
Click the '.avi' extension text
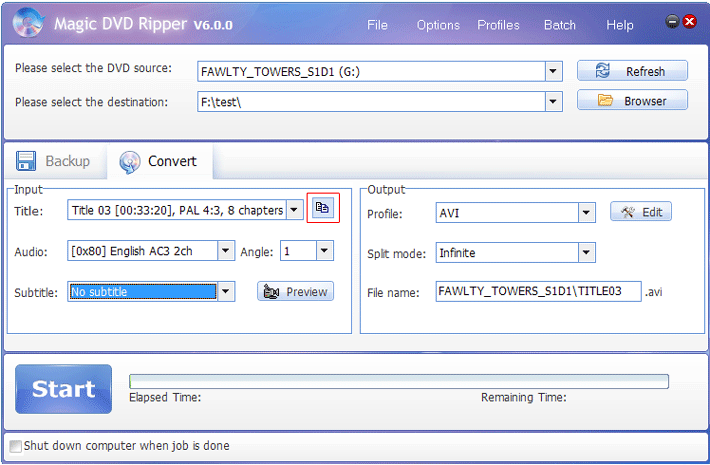(653, 292)
